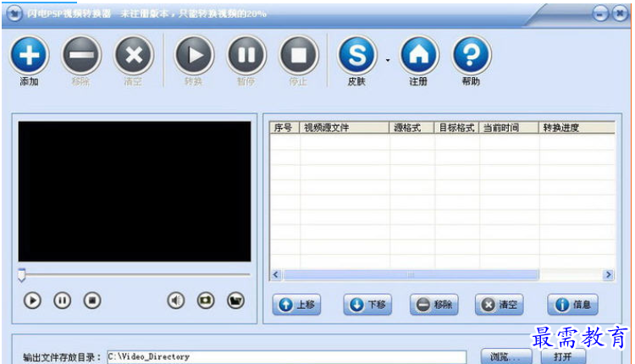635x364 pixels.
Task: Minimize the window via title bar button
Action: [600, 14]
